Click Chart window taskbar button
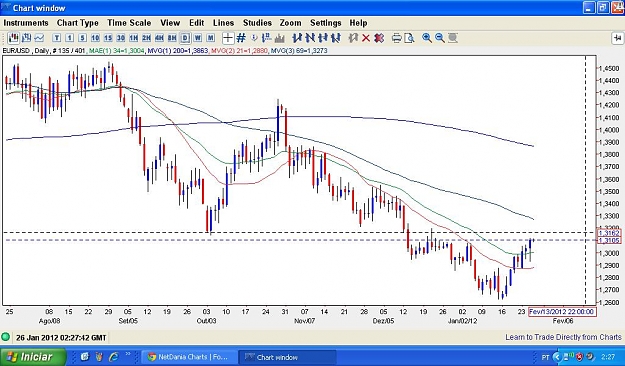The height and width of the screenshot is (366, 625). click(287, 357)
